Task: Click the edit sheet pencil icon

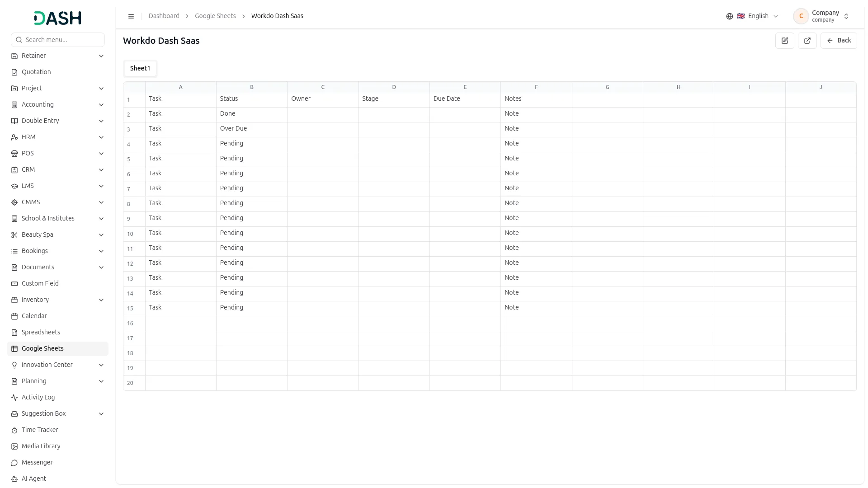Action: [785, 41]
